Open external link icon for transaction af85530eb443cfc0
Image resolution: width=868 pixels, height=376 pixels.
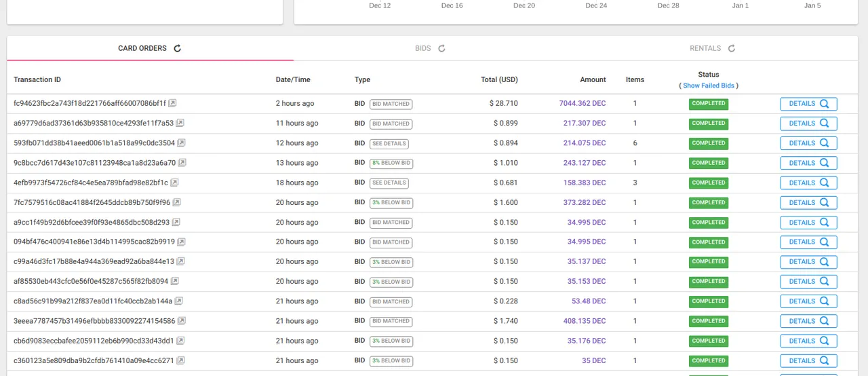click(x=175, y=281)
